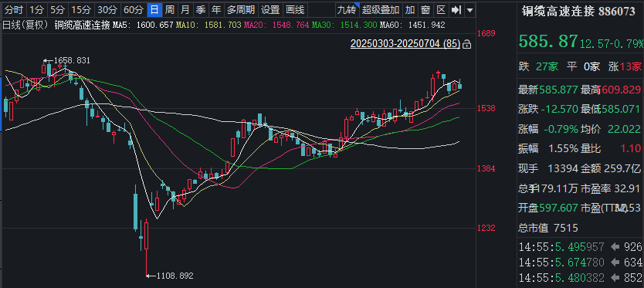
Task: Select the 30分 period tab
Action: [107, 9]
